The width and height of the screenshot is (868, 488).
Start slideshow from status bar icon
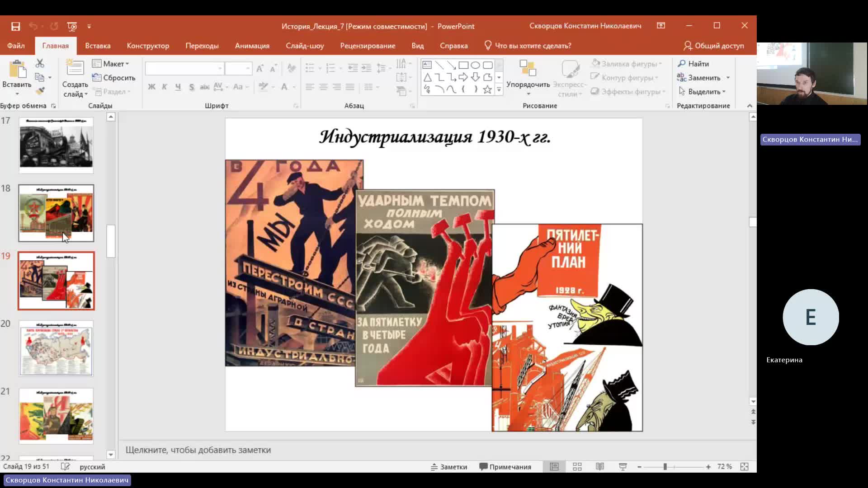tap(623, 466)
